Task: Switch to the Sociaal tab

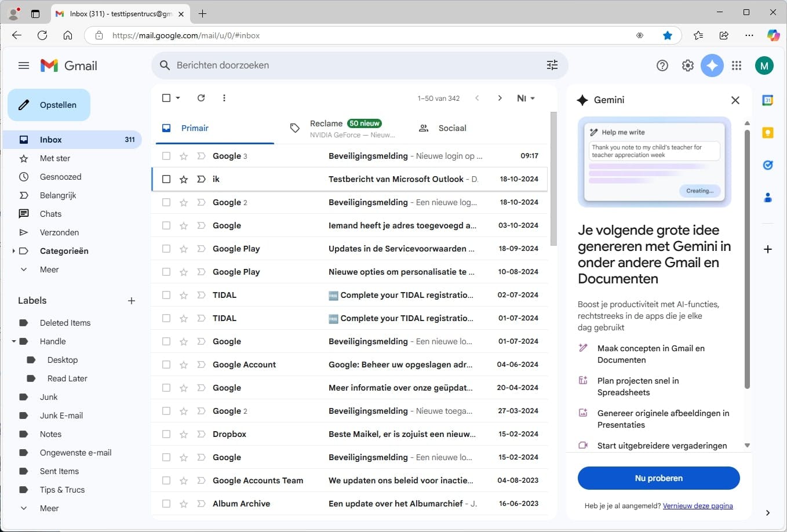Action: pyautogui.click(x=451, y=128)
